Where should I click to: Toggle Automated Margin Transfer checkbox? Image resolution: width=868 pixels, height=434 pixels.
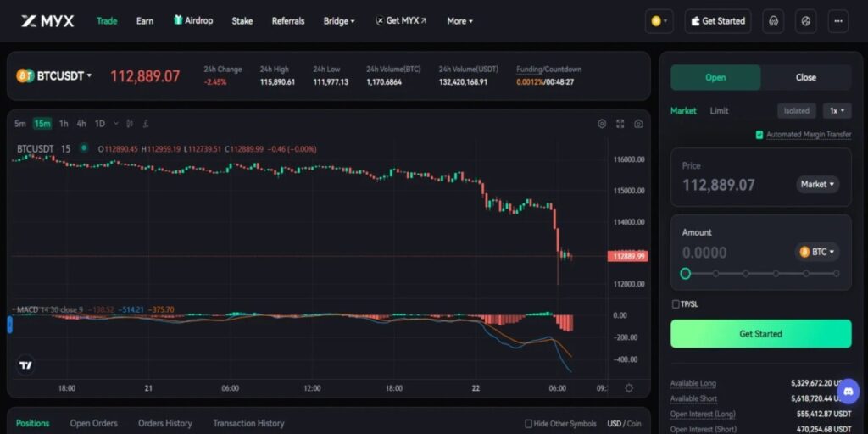(x=759, y=135)
